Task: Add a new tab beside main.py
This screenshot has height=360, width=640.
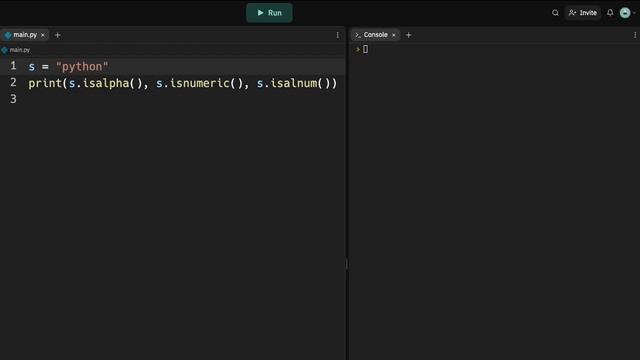Action: point(58,35)
